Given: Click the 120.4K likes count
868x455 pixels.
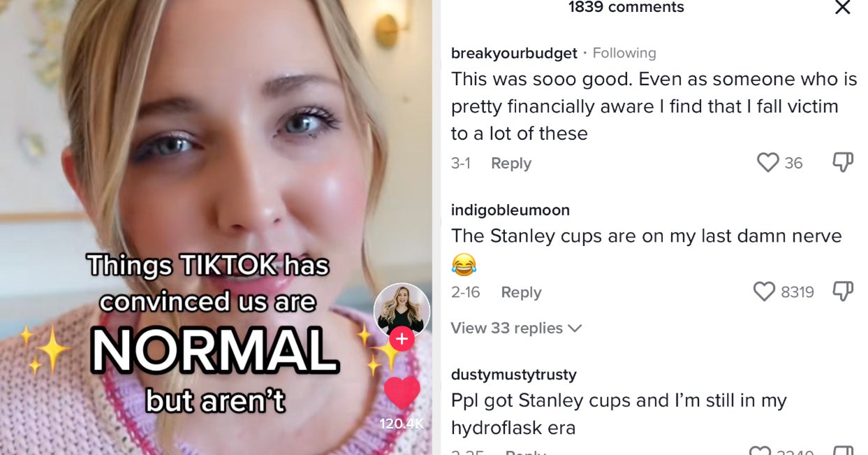Looking at the screenshot, I should click(x=402, y=424).
